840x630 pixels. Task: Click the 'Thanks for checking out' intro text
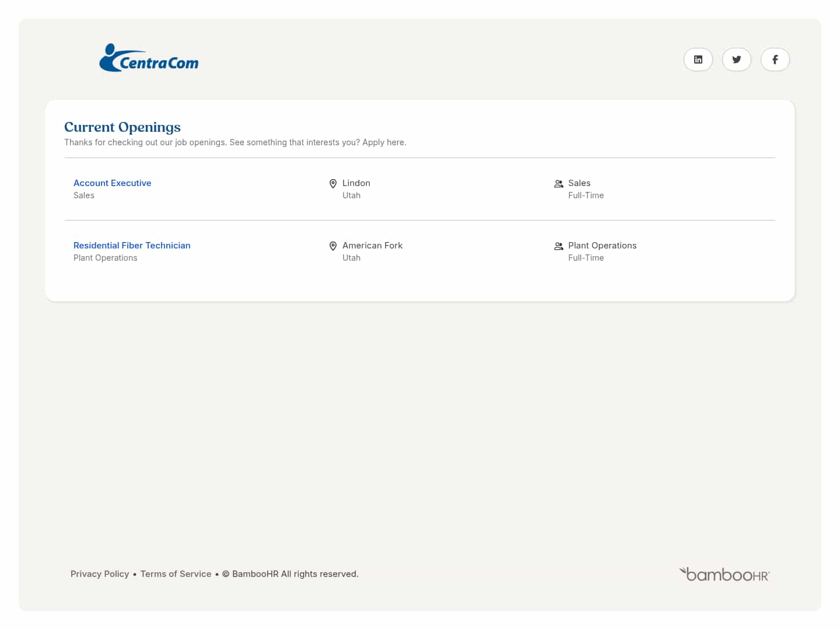[x=235, y=142]
